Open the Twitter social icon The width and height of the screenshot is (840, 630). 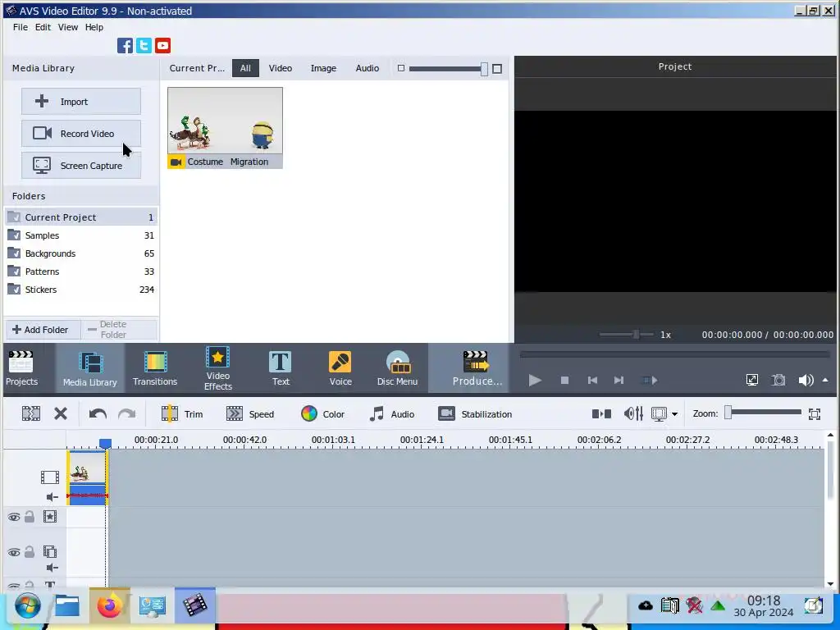point(144,46)
